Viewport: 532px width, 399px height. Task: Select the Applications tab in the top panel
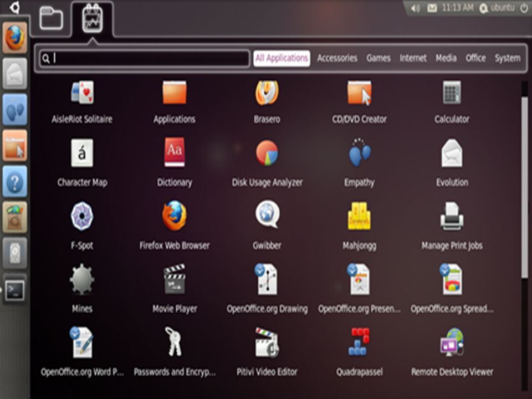click(93, 19)
